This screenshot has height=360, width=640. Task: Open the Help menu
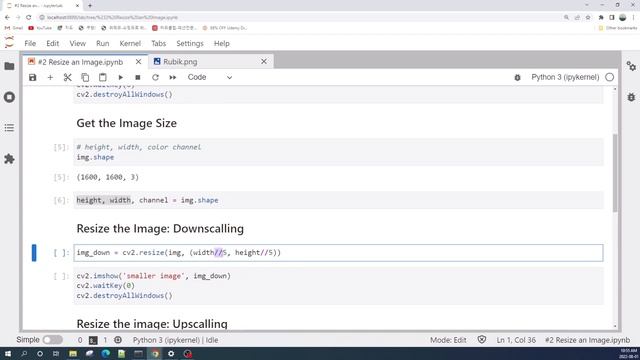point(222,43)
